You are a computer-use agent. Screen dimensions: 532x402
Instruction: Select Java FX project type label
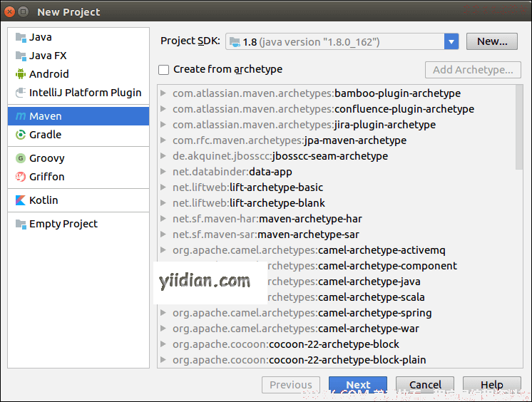[48, 56]
